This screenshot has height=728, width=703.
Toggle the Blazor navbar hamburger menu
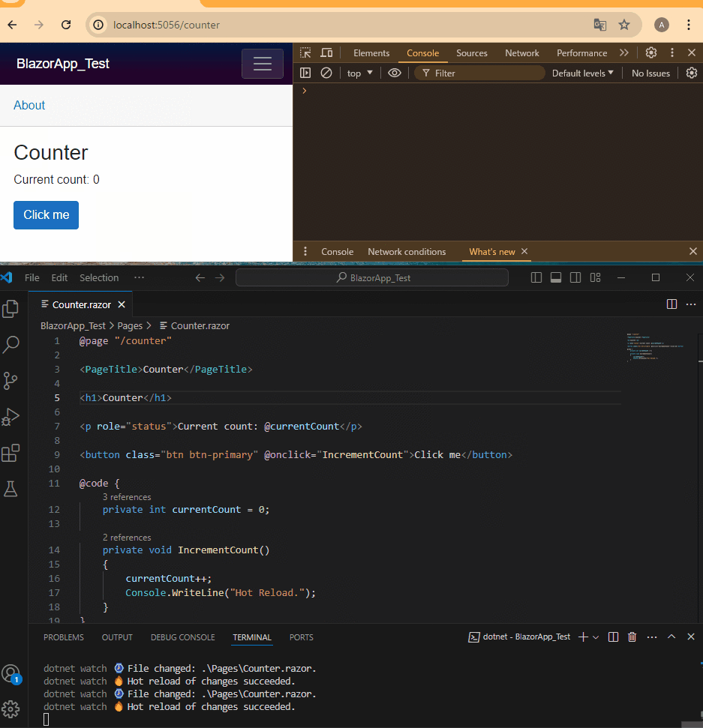tap(263, 64)
